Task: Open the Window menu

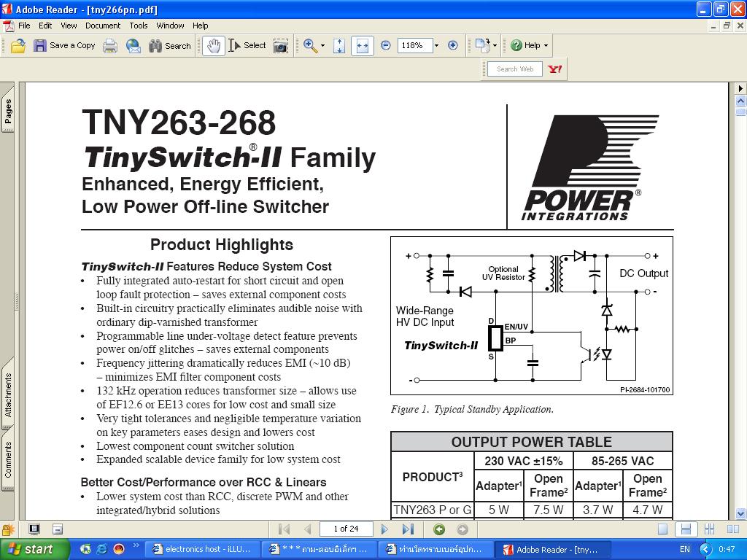Action: click(x=170, y=26)
